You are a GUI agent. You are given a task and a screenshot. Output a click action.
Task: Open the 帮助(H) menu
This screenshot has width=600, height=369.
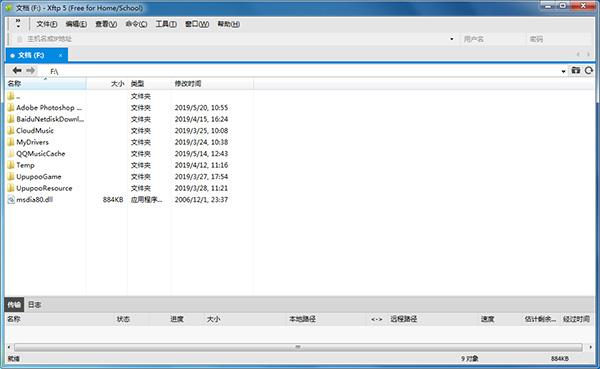228,24
